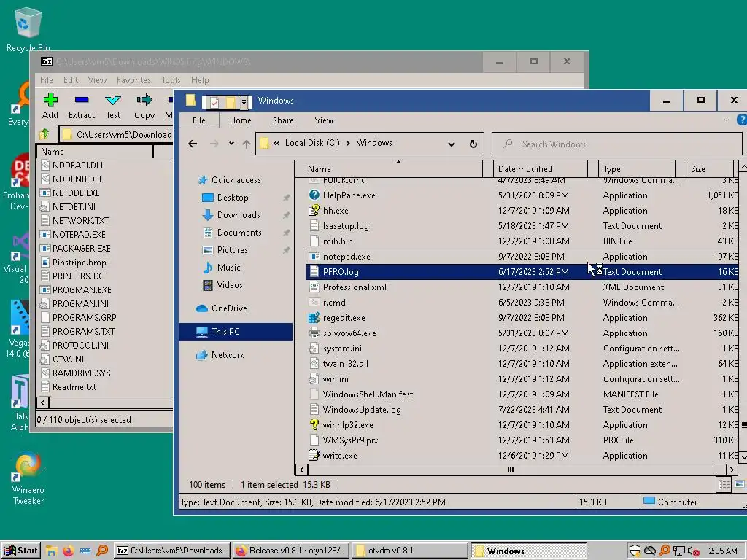747x560 pixels.
Task: Select the HelpPane.exe file icon
Action: coord(314,195)
